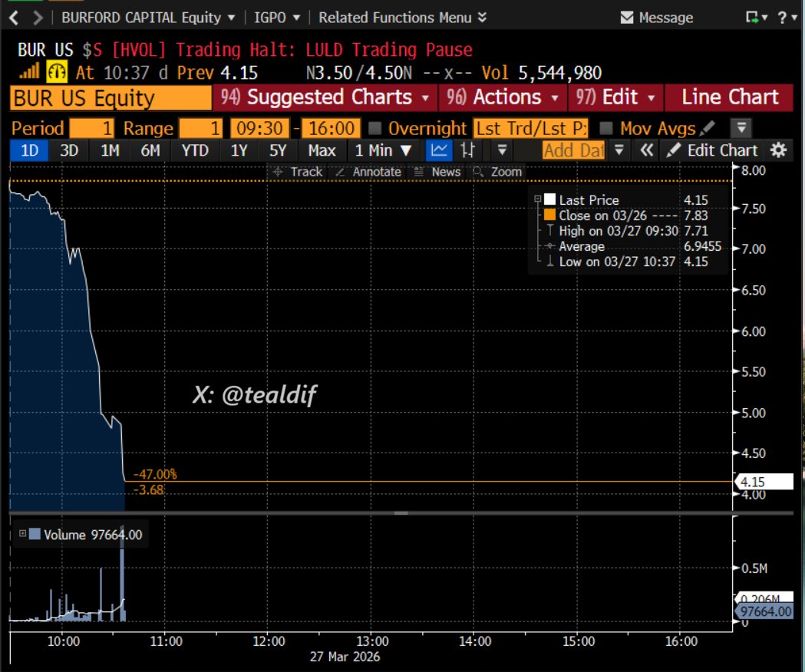Viewport: 805px width, 672px height.
Task: Collapse panel with double left chevron
Action: [646, 150]
